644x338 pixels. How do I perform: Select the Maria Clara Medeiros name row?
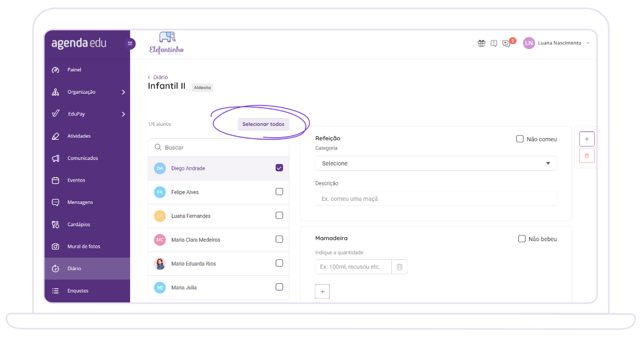pyautogui.click(x=218, y=240)
